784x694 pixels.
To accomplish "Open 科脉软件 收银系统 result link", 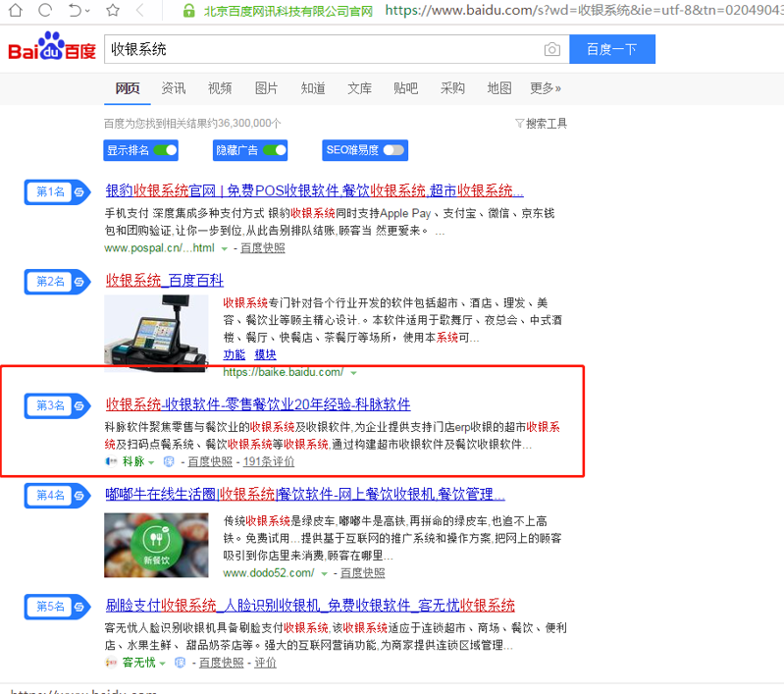I will pos(258,404).
